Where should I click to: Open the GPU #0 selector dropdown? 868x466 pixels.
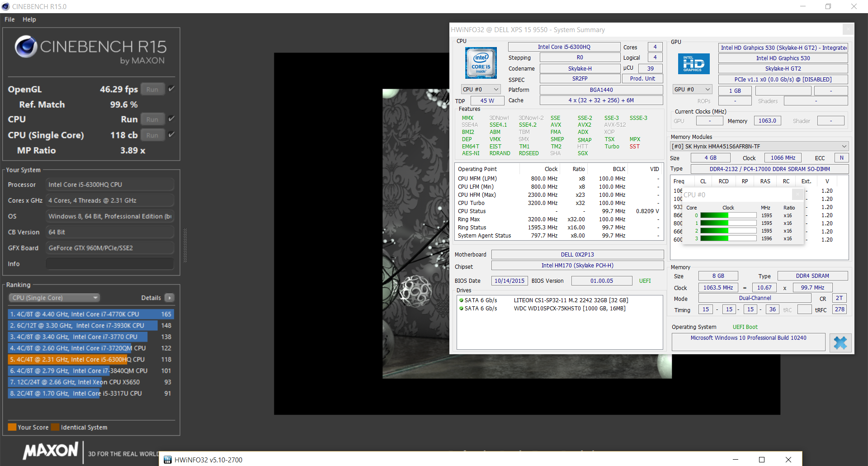(x=692, y=90)
